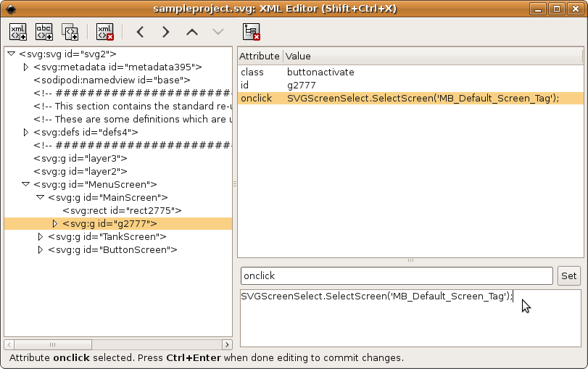
Task: Select the svg:g id="MenuScreen" row text
Action: pyautogui.click(x=95, y=184)
